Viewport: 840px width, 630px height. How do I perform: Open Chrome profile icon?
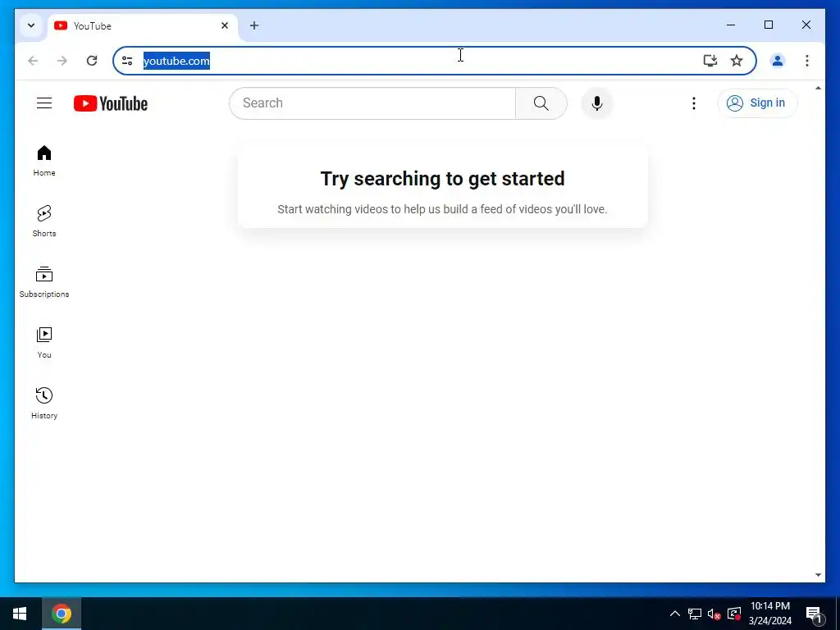[x=778, y=61]
